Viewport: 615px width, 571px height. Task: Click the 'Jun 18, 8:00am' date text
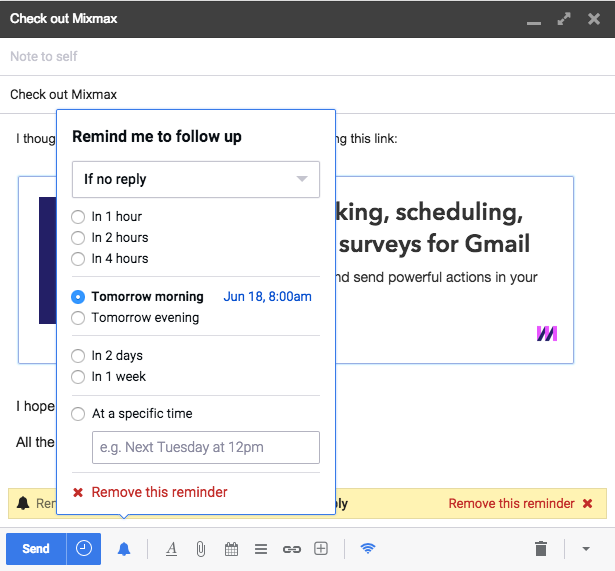pos(267,297)
